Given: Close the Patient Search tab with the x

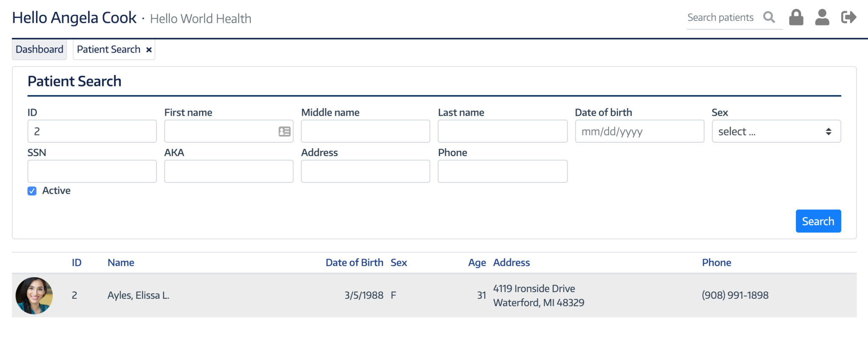Looking at the screenshot, I should [149, 50].
